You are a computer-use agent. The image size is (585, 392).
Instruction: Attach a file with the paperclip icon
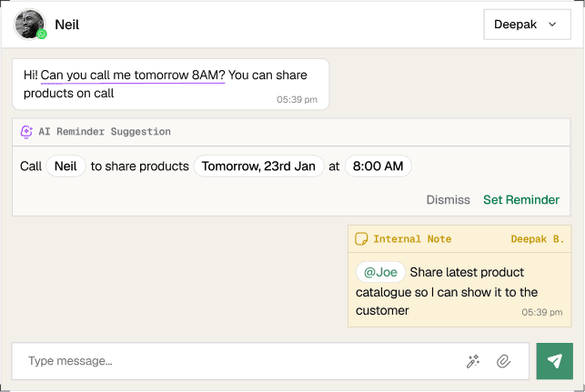(503, 361)
